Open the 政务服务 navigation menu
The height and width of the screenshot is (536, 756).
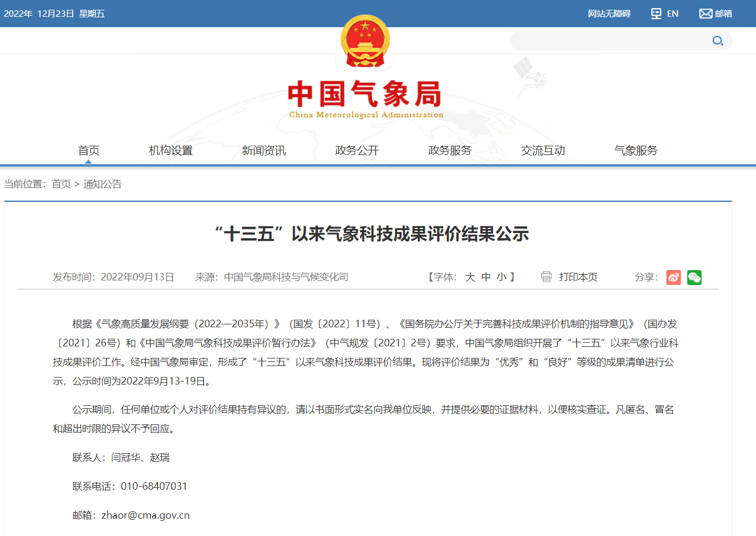(x=450, y=151)
